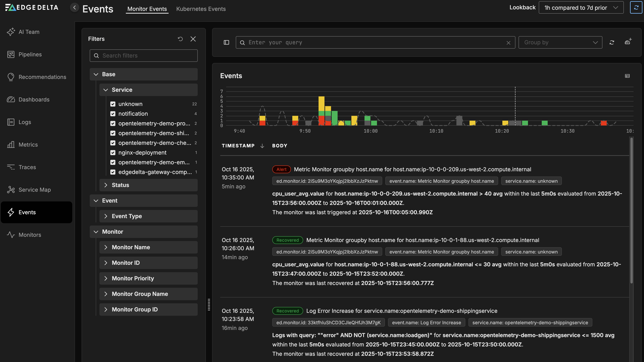
Task: Open the Service Map page
Action: (x=35, y=190)
